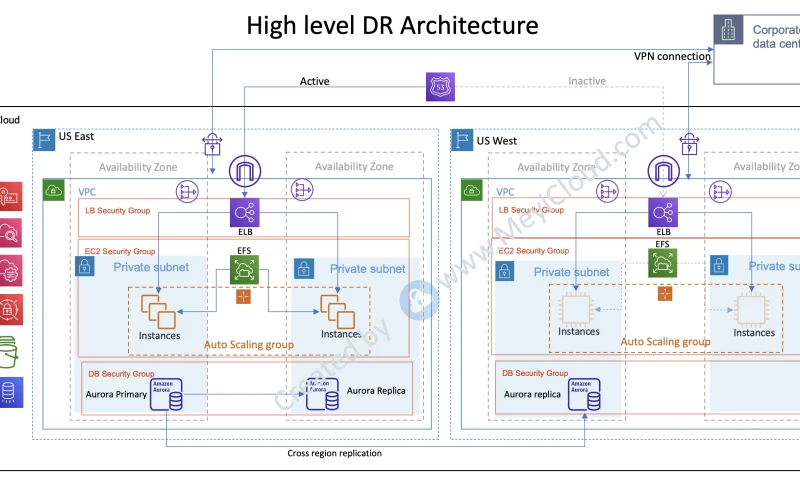Click the 'Cross region replication' label
This screenshot has height=480, width=800.
click(x=334, y=453)
